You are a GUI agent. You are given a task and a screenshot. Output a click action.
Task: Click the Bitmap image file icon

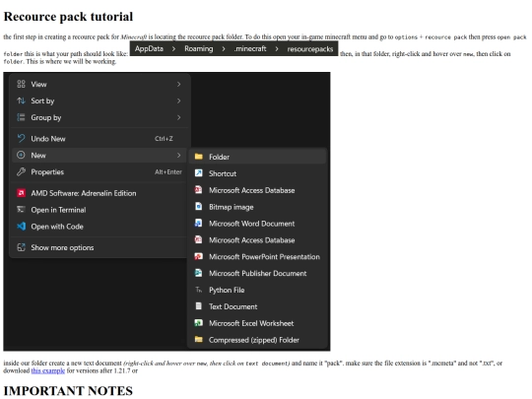[199, 206]
